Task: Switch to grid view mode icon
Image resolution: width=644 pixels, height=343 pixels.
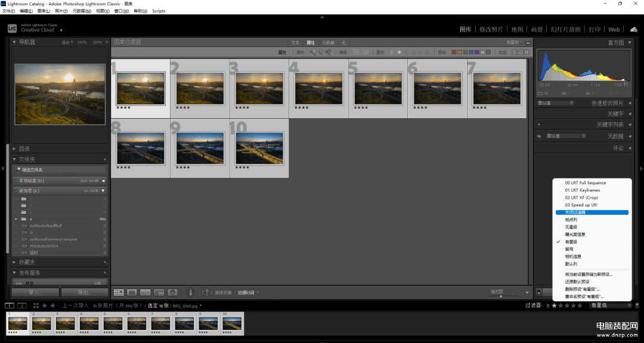Action: click(119, 292)
